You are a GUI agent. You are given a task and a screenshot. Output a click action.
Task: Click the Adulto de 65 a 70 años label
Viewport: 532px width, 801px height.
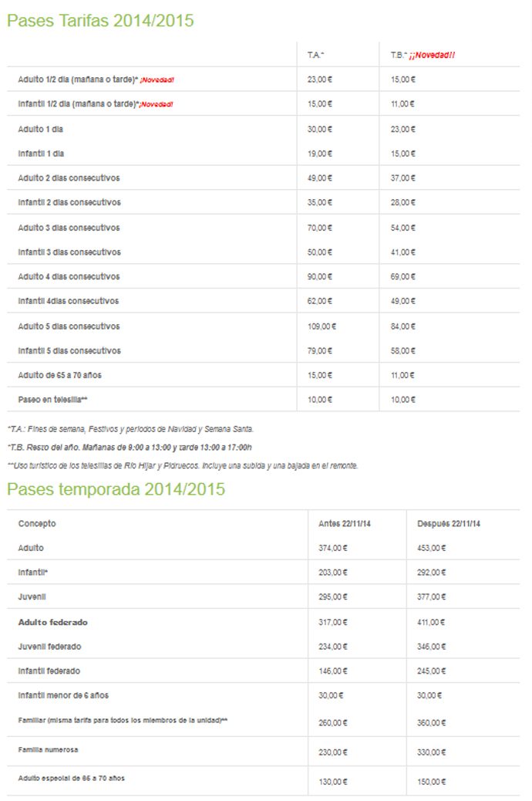point(59,375)
